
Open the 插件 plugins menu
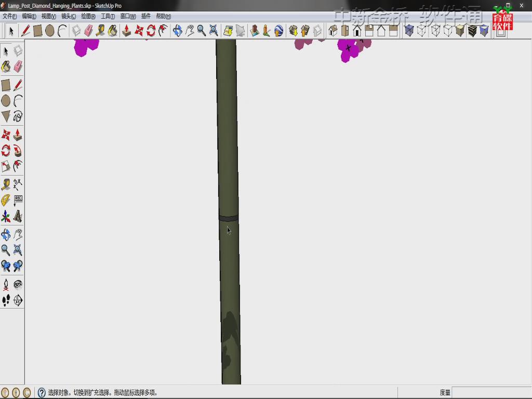click(146, 16)
